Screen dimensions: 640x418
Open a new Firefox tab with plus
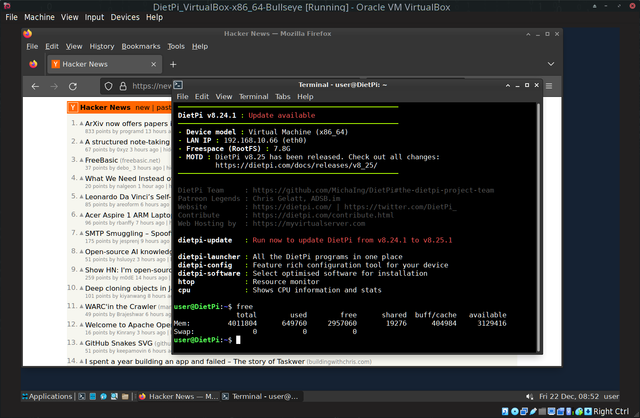173,64
